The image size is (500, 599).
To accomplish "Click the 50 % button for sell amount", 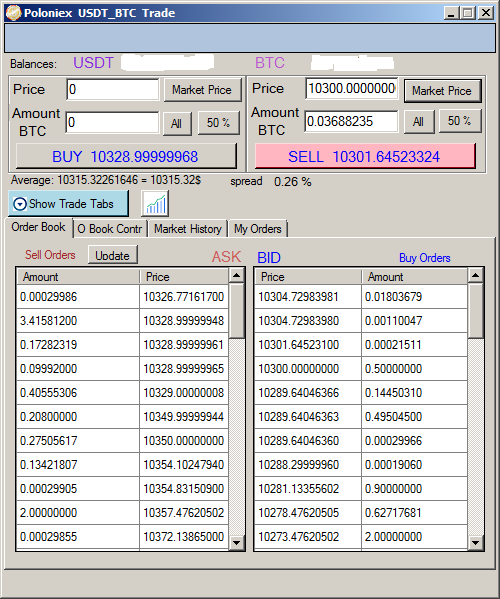I will [460, 121].
